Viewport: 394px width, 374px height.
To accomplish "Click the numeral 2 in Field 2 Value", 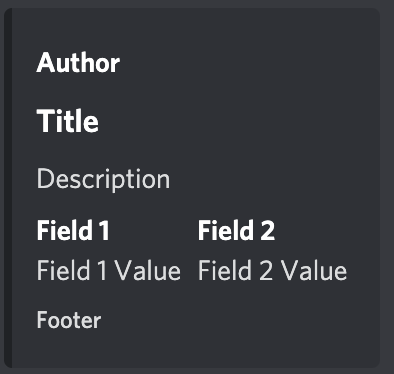I will click(x=266, y=270).
